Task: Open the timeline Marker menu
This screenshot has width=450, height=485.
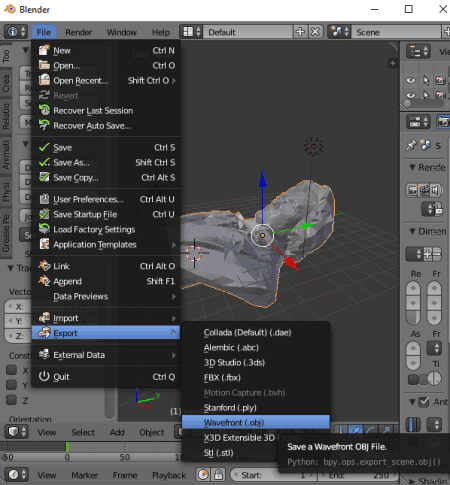Action: [84, 475]
